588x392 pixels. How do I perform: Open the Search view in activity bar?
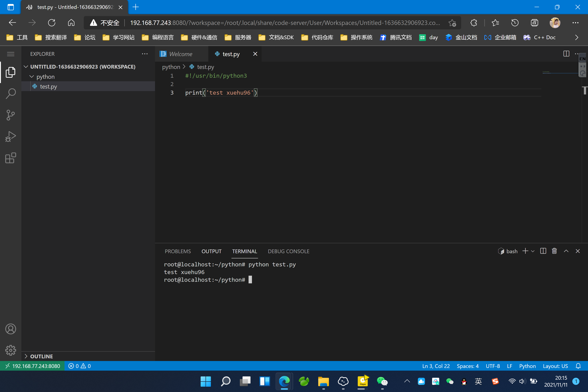click(x=11, y=94)
